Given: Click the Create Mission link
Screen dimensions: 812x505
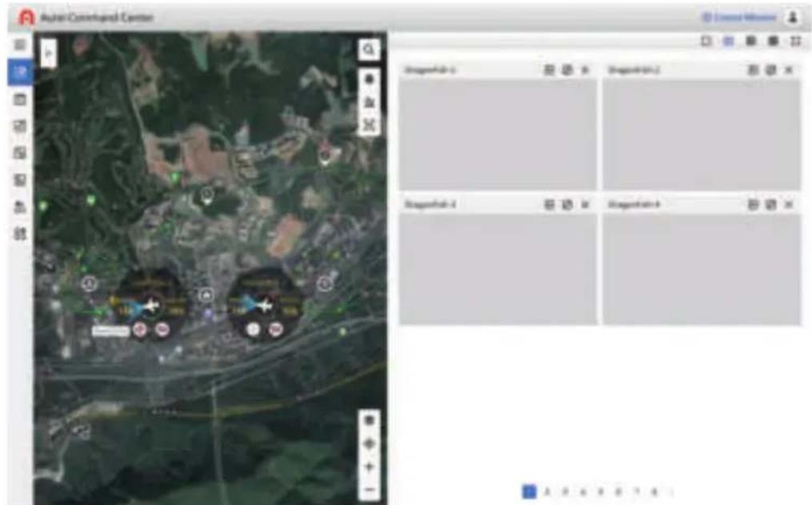Looking at the screenshot, I should click(739, 18).
